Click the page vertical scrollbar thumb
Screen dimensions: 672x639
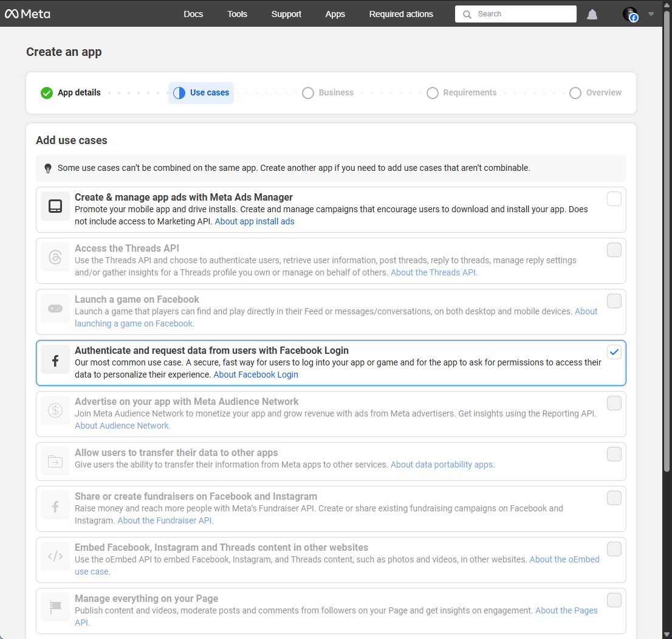(x=667, y=240)
